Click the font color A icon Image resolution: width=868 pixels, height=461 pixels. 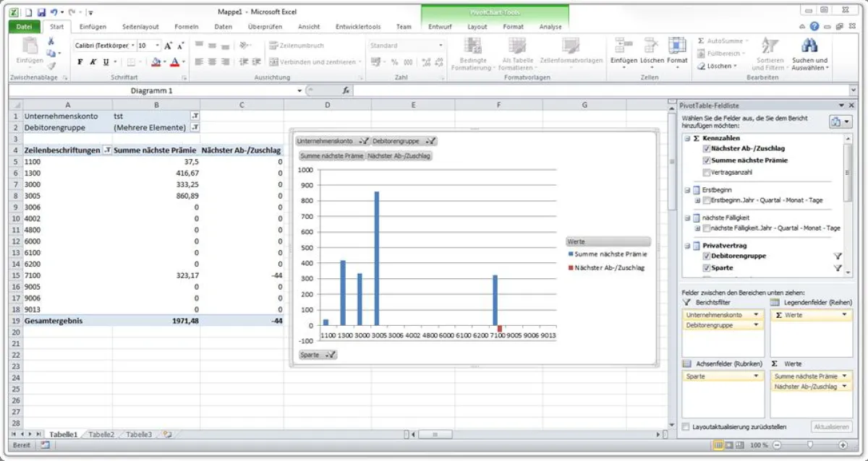176,62
